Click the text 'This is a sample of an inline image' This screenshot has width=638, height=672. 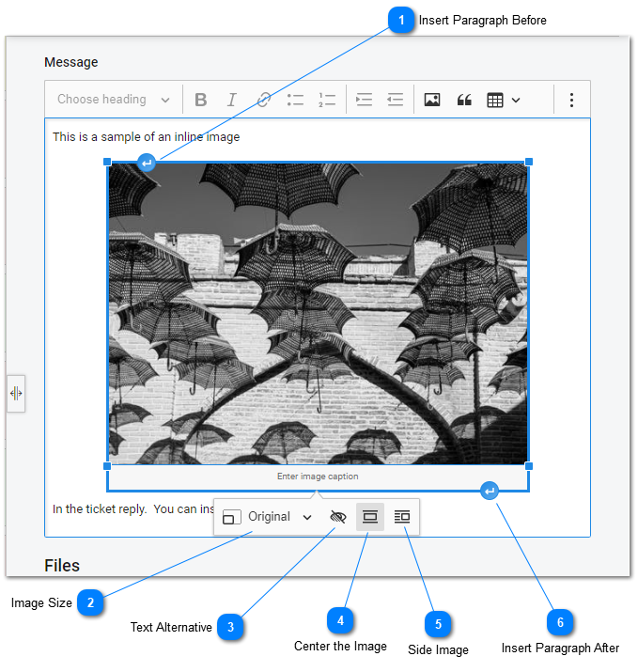point(146,137)
